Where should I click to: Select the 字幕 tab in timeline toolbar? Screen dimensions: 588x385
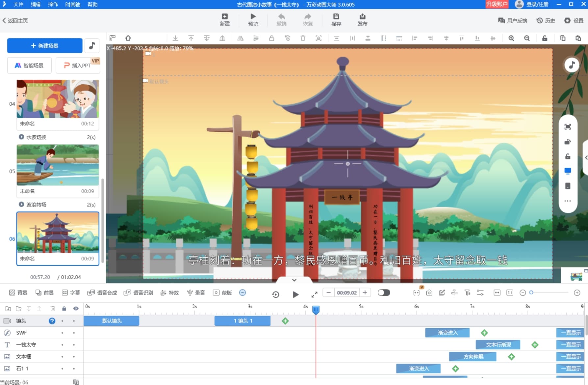(71, 292)
